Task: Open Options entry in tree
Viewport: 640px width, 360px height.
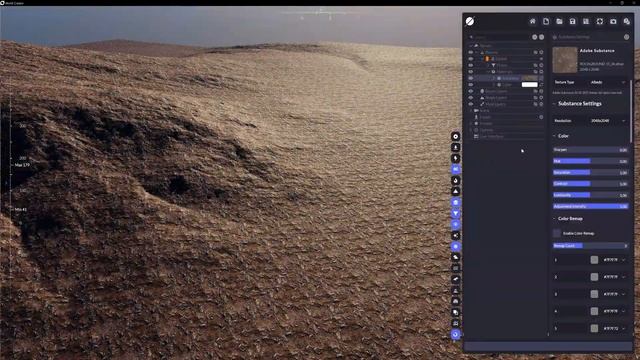Action: pyautogui.click(x=487, y=130)
